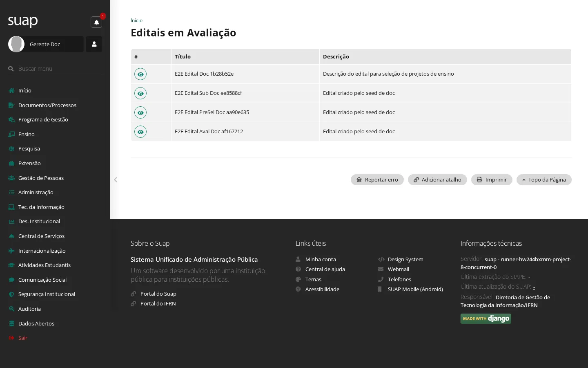The image size is (588, 368).
Task: Click the red Sair logout item
Action: coord(55,338)
